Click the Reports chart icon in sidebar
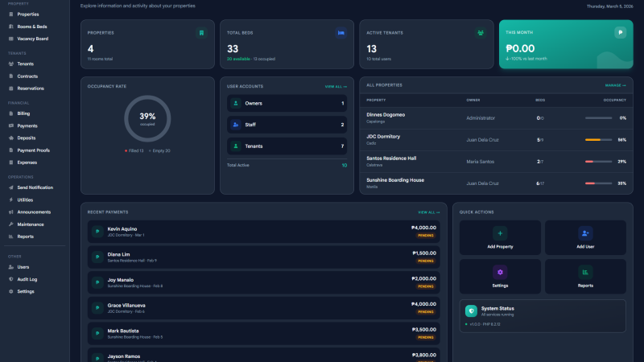644x362 pixels. (x=11, y=237)
